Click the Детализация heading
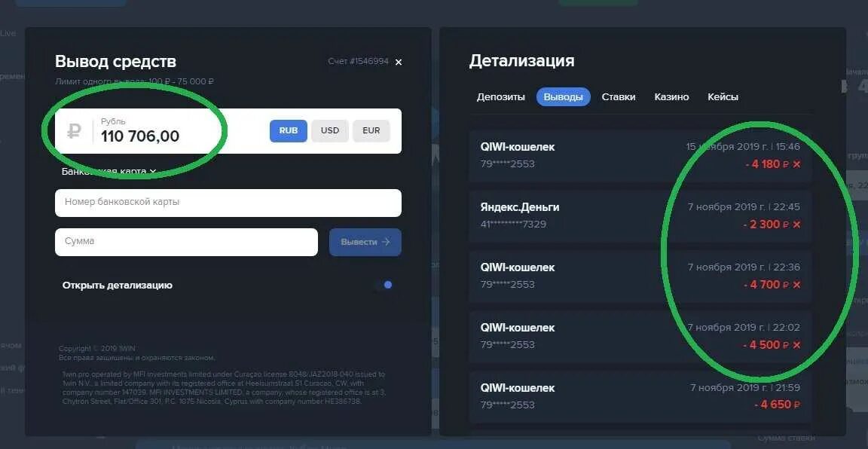 pos(521,61)
